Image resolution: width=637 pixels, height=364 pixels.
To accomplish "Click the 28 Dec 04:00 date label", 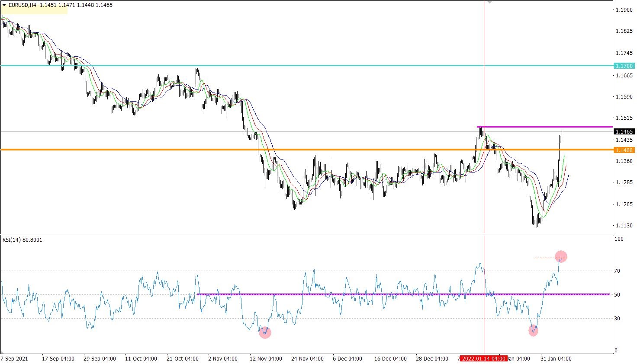I will tap(432, 359).
